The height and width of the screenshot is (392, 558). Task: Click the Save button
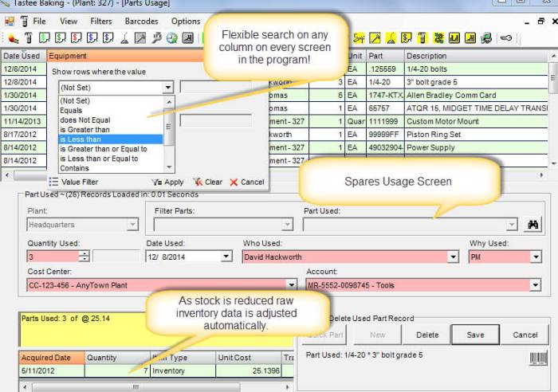pyautogui.click(x=475, y=335)
